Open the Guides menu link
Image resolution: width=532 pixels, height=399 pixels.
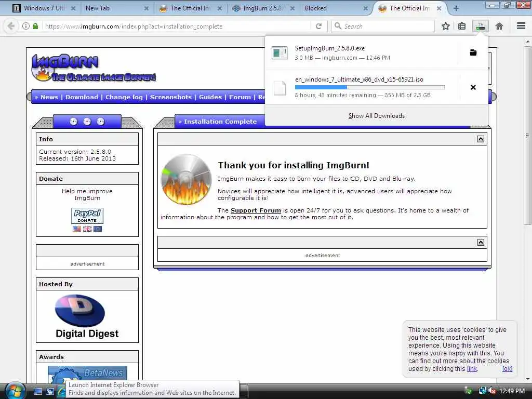pos(210,97)
